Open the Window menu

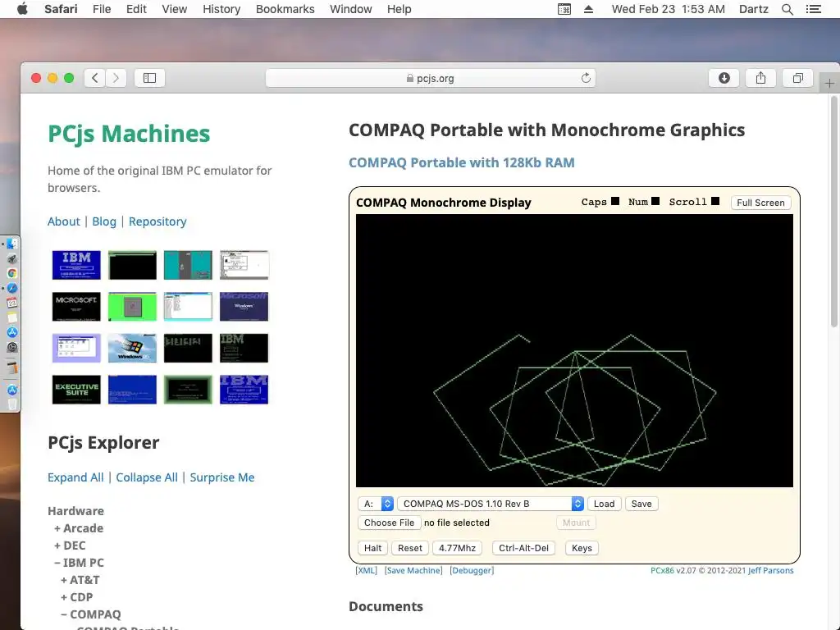(x=350, y=9)
